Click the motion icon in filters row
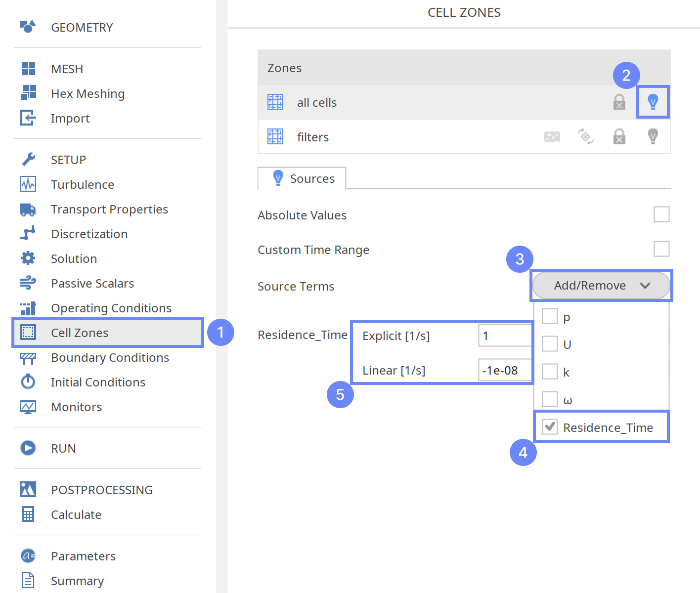The image size is (700, 593). 585,136
